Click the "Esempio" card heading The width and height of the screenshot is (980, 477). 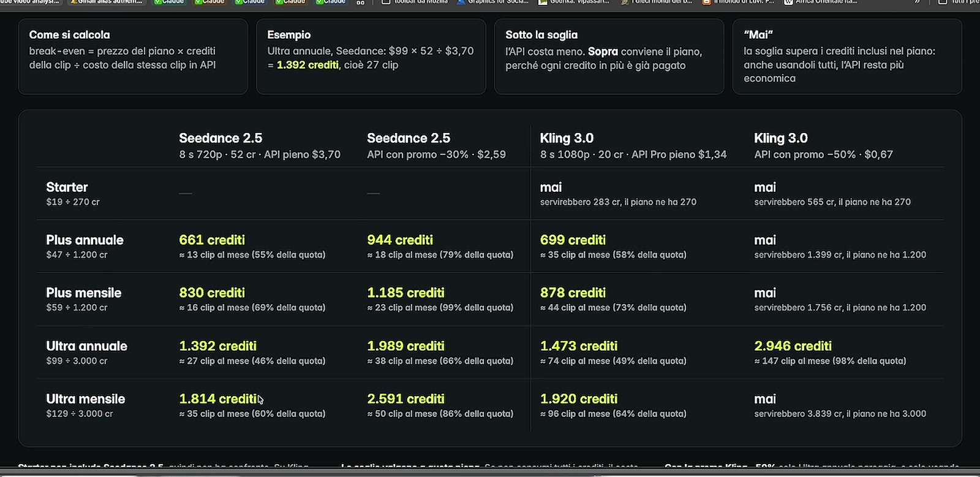[x=288, y=35]
